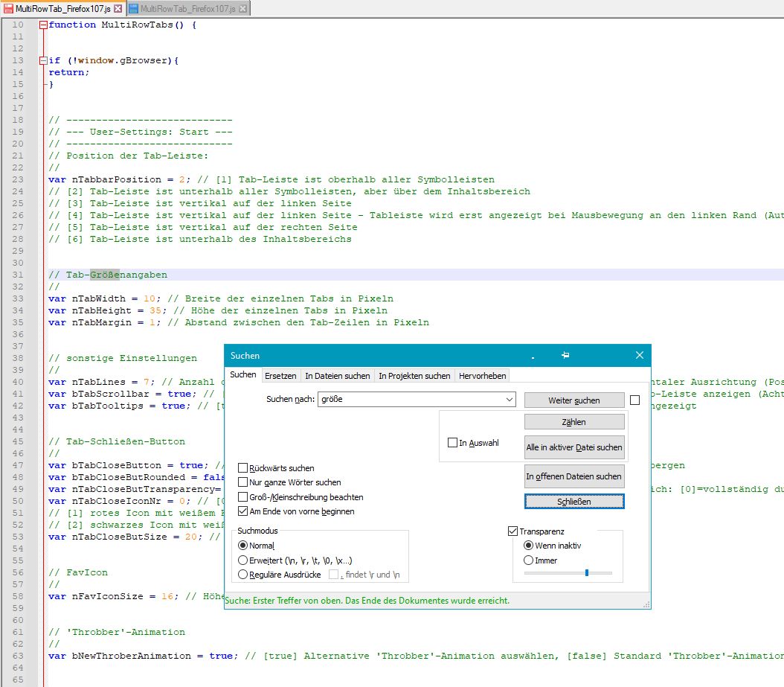
Task: Click red unsaved icon on first tab
Action: (x=8, y=8)
